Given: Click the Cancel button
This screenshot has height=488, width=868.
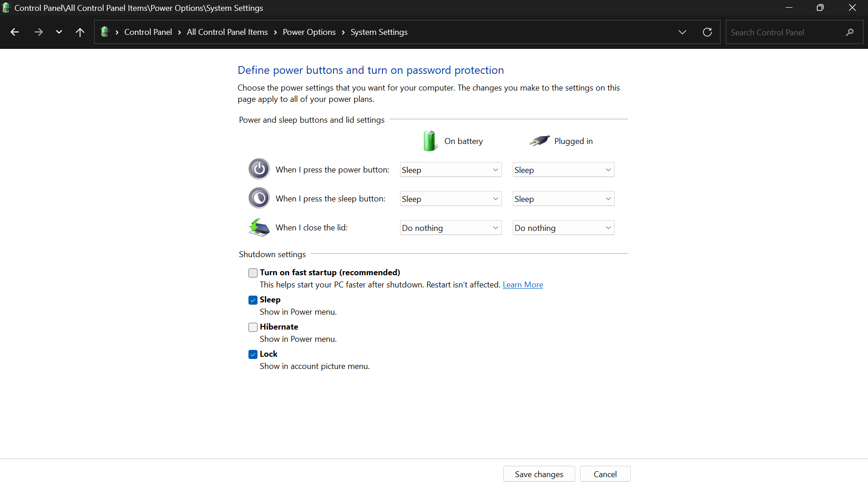Looking at the screenshot, I should [605, 474].
